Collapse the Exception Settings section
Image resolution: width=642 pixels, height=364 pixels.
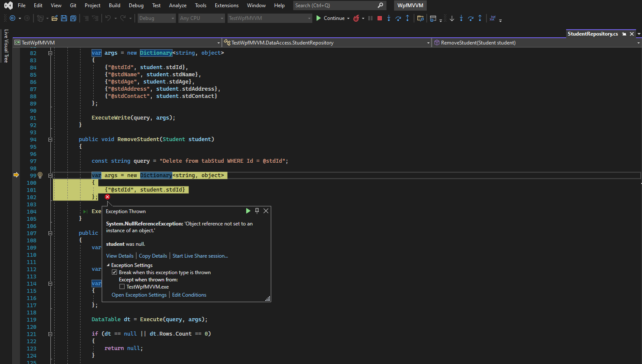point(108,265)
